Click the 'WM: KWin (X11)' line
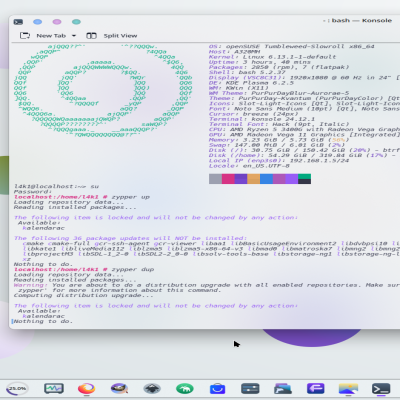The width and height of the screenshot is (400, 400). click(239, 88)
